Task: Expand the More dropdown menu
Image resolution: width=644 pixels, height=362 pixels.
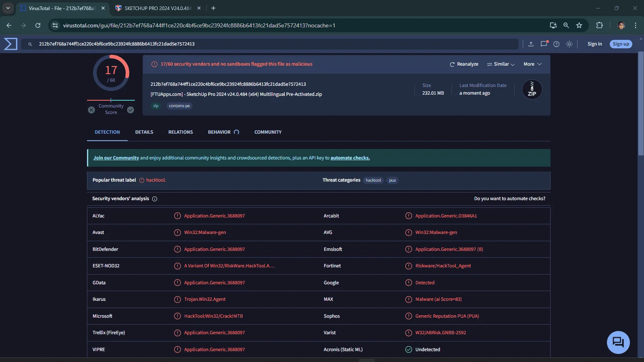Action: 532,64
